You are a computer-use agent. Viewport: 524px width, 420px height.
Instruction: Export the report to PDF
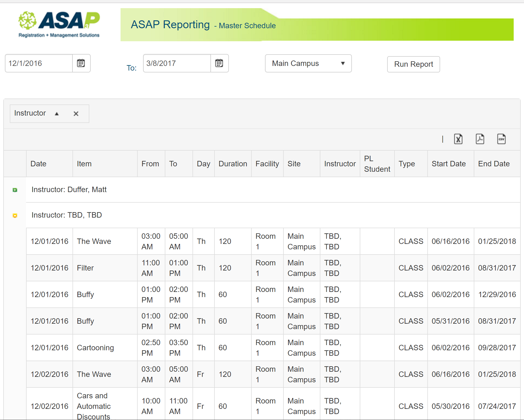480,139
